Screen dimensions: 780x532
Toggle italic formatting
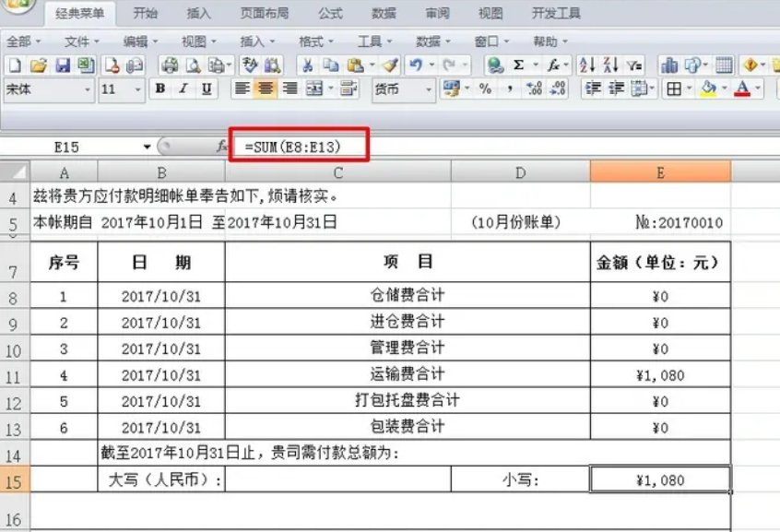(x=183, y=89)
